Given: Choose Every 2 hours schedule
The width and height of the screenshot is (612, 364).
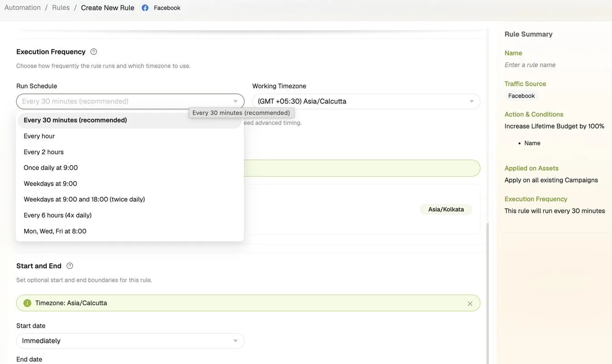Looking at the screenshot, I should (x=130, y=152).
